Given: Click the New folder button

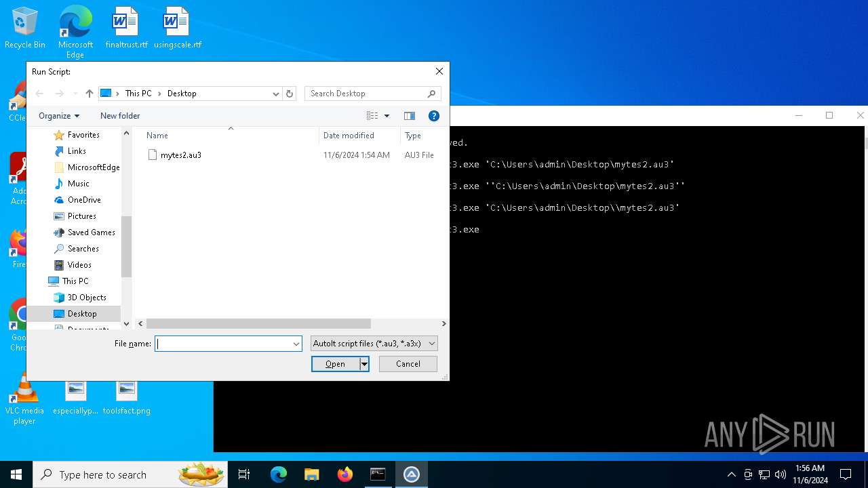Looking at the screenshot, I should 120,116.
